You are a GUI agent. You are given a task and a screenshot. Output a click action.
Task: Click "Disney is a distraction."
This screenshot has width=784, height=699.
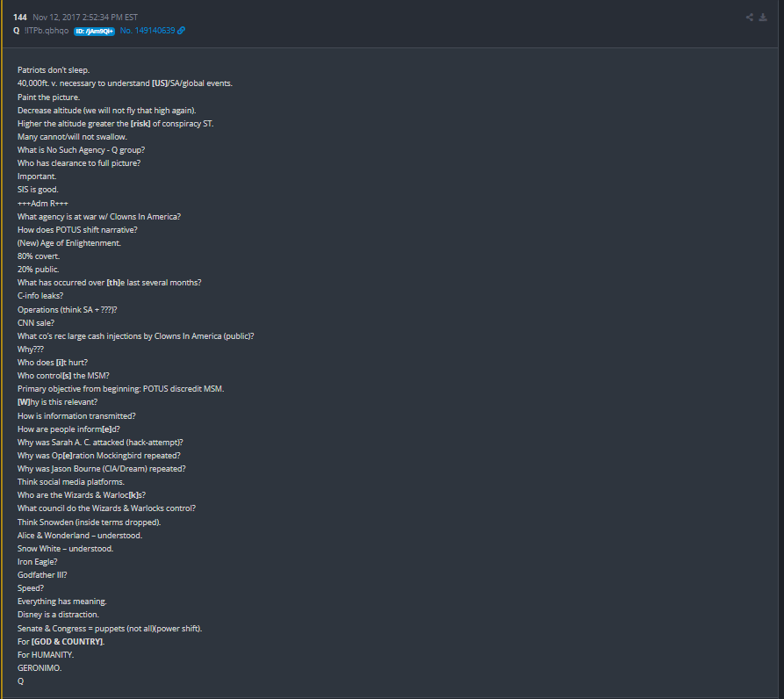[x=58, y=615]
